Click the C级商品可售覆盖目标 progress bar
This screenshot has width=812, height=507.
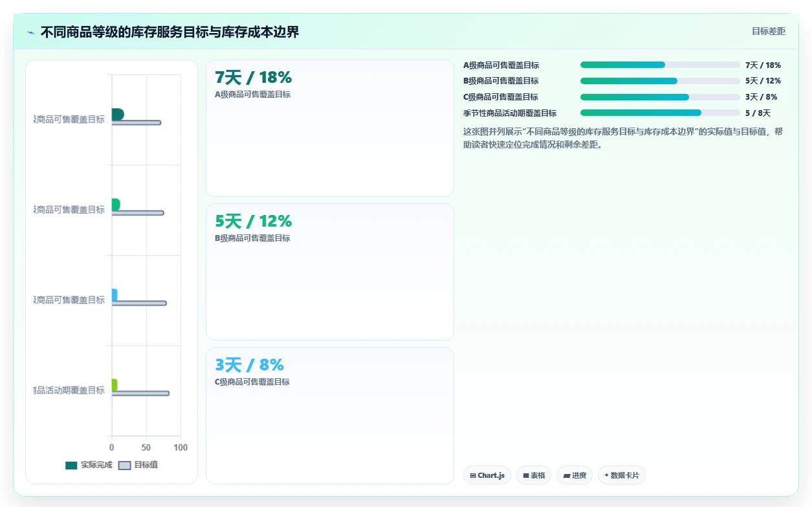pos(660,97)
